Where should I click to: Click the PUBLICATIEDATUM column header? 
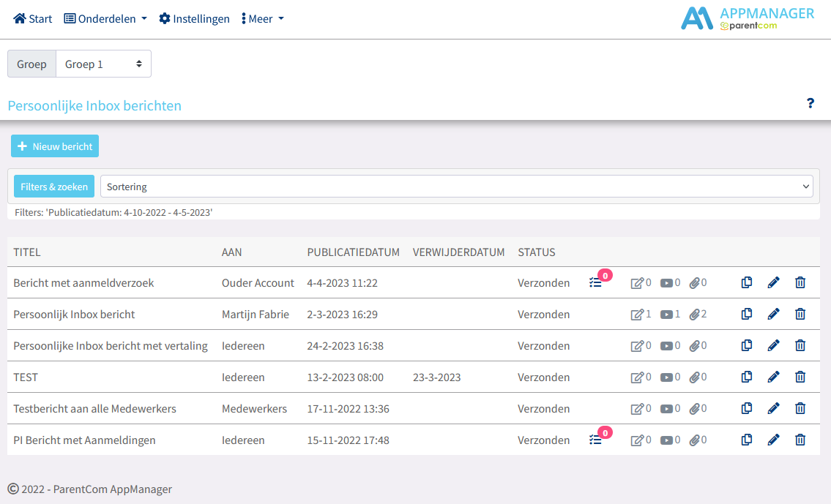pos(354,252)
